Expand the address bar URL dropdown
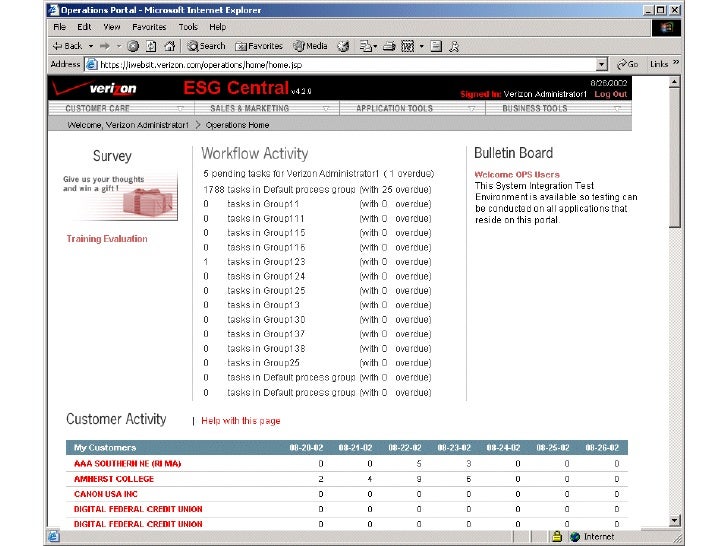Viewport: 728px width, 546px height. 602,65
